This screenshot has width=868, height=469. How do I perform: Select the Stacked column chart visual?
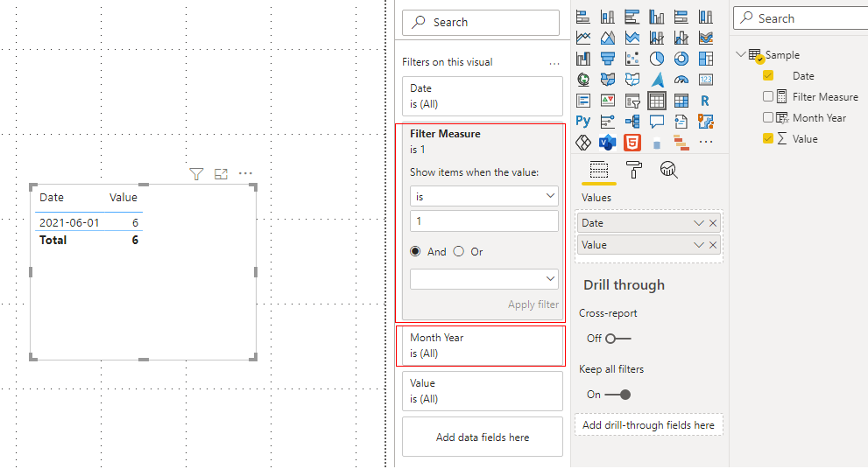point(607,17)
